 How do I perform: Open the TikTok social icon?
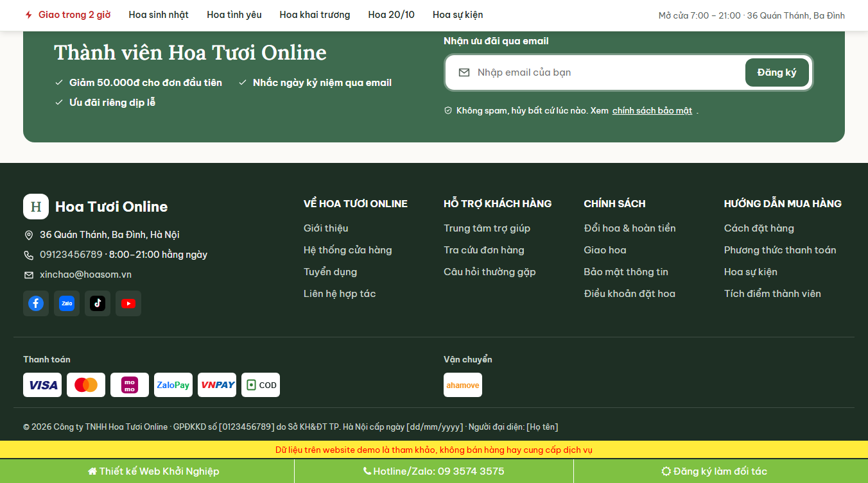tap(98, 303)
